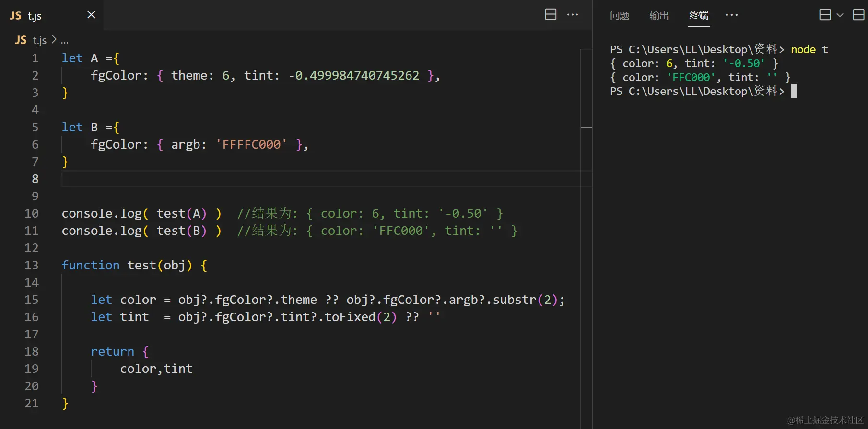
Task: Open the editor's more actions ellipsis menu
Action: [x=573, y=15]
